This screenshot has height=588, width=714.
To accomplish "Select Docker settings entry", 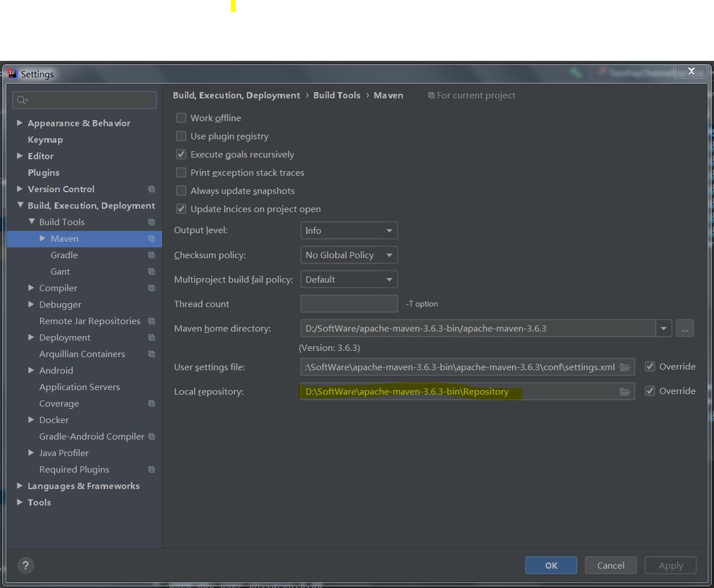I will click(54, 420).
